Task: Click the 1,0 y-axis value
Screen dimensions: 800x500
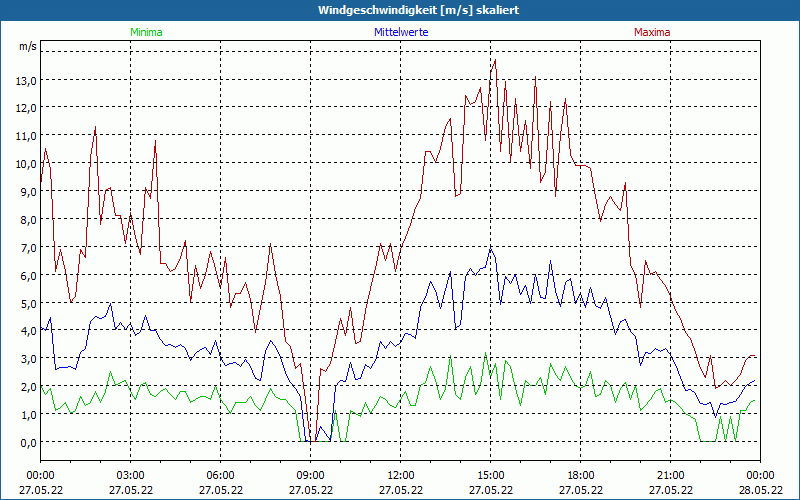Action: (x=30, y=414)
